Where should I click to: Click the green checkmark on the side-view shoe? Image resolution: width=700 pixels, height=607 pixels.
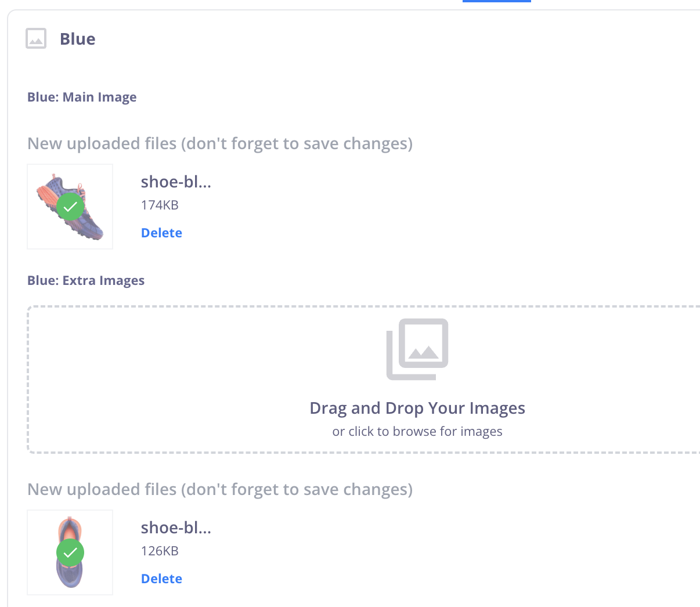pos(70,207)
